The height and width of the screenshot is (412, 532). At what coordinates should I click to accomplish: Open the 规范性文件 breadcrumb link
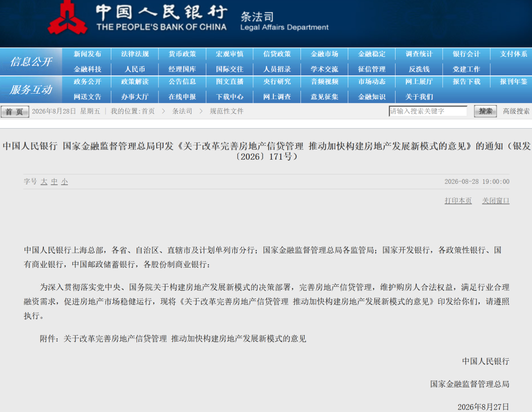click(x=227, y=111)
